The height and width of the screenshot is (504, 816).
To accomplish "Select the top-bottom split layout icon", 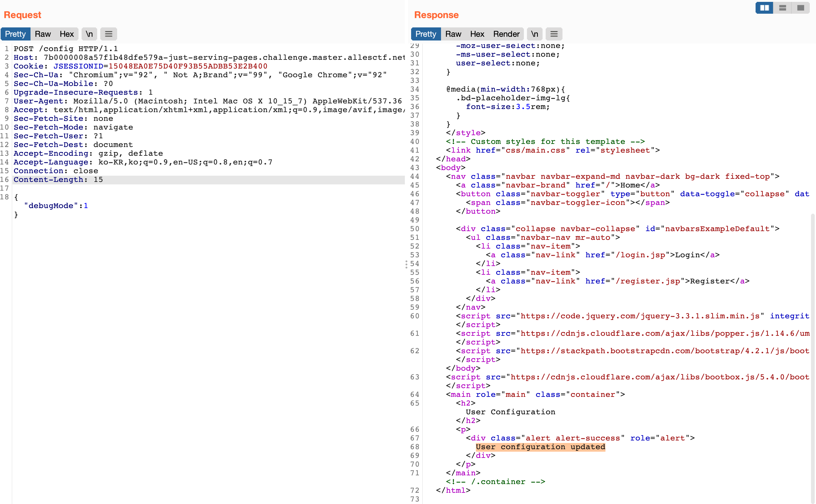I will point(782,8).
